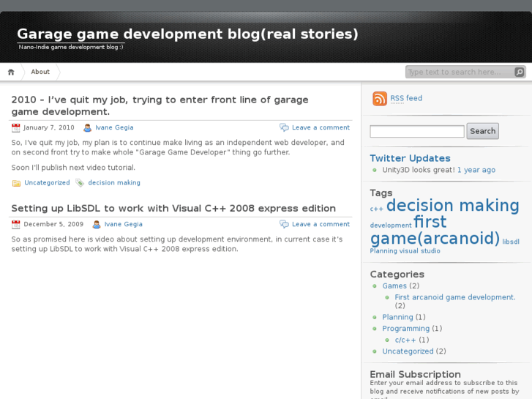
Task: Open the '1 year ago' tweet link
Action: 476,170
